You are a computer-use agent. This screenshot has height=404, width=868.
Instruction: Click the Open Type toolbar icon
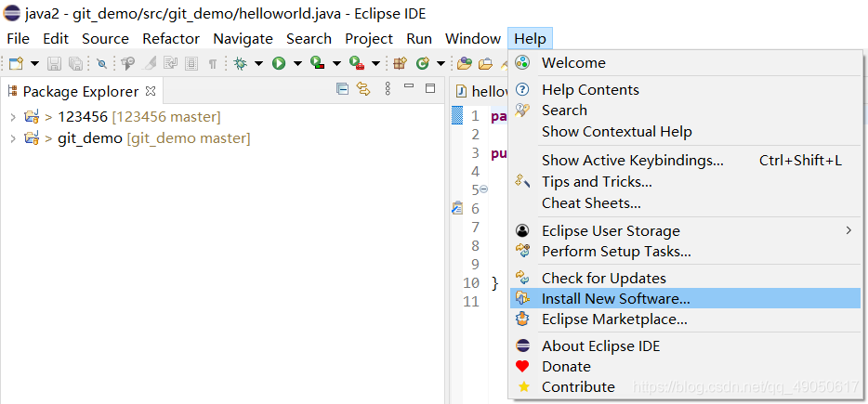(465, 64)
